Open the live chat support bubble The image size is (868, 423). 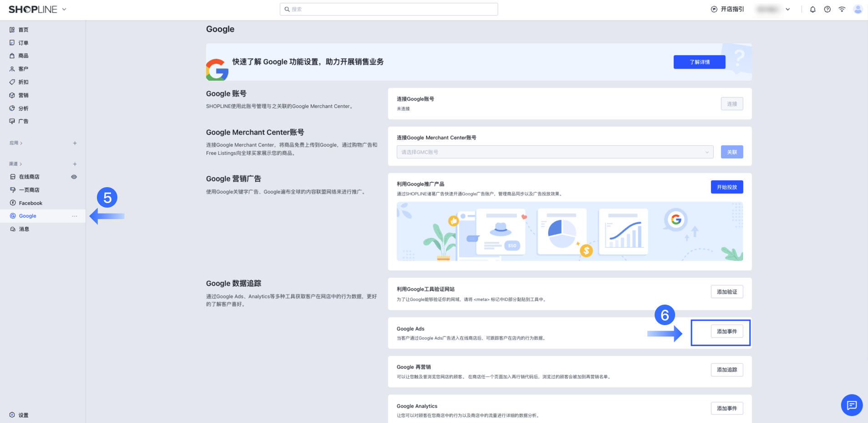852,405
